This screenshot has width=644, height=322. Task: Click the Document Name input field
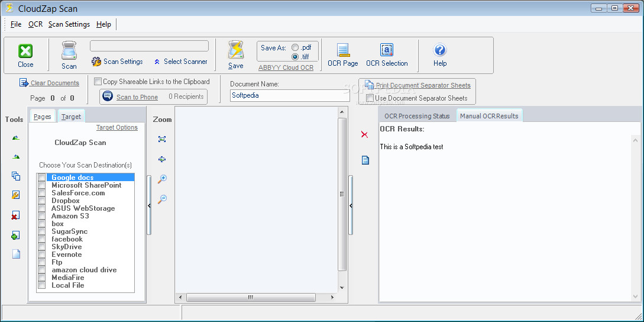coord(290,95)
